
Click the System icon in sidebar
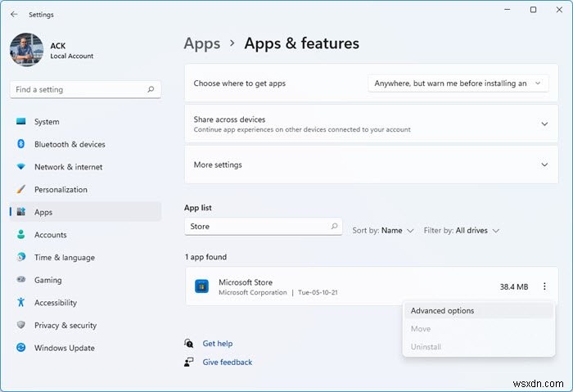(x=21, y=122)
